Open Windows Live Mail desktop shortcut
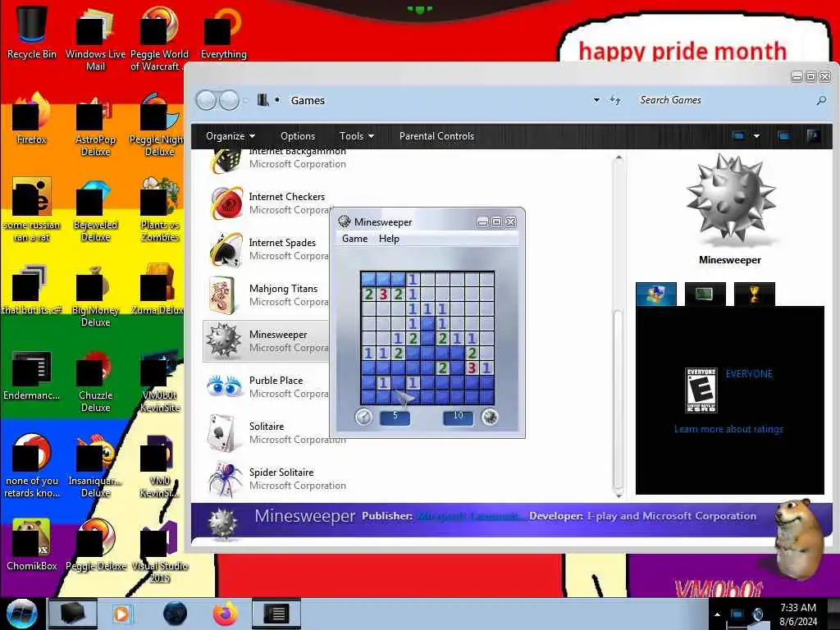The height and width of the screenshot is (630, 840). (95, 38)
